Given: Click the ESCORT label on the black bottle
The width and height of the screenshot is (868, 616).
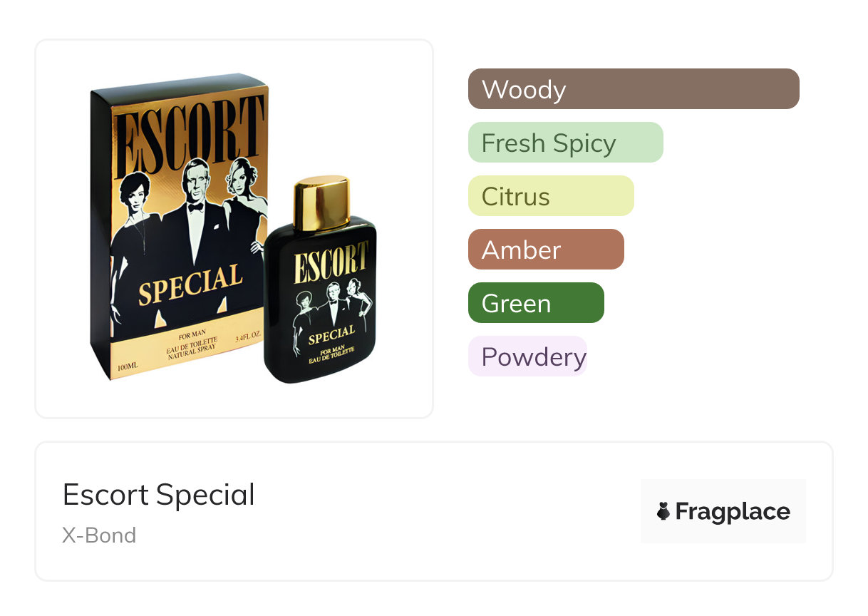Looking at the screenshot, I should pos(331,263).
